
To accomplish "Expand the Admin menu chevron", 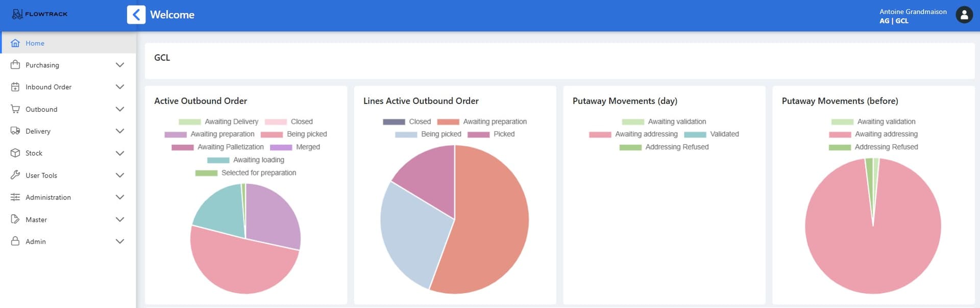I will click(x=120, y=242).
